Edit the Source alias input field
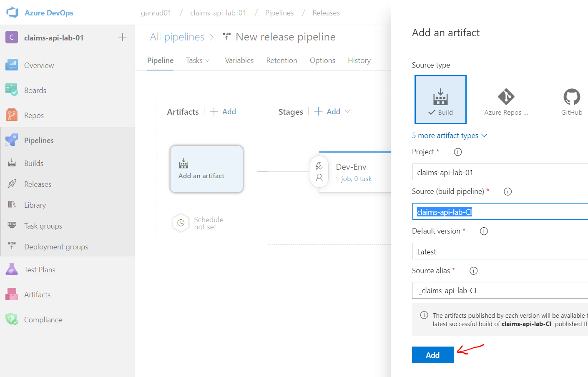 pos(500,290)
